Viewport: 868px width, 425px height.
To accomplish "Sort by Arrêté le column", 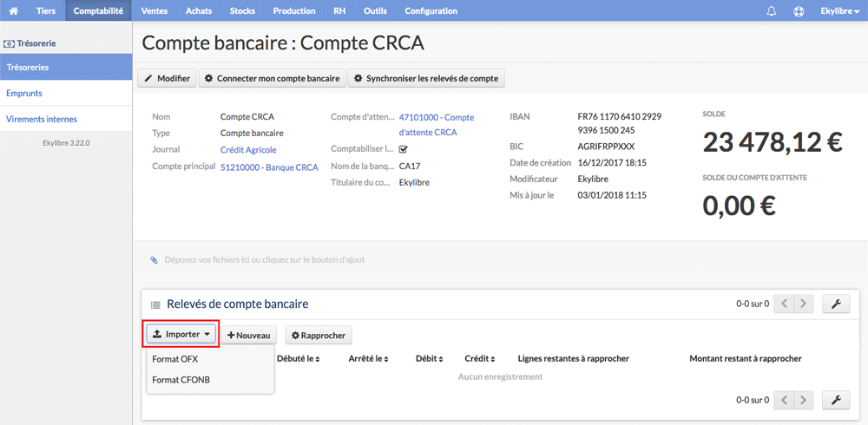I will 368,358.
